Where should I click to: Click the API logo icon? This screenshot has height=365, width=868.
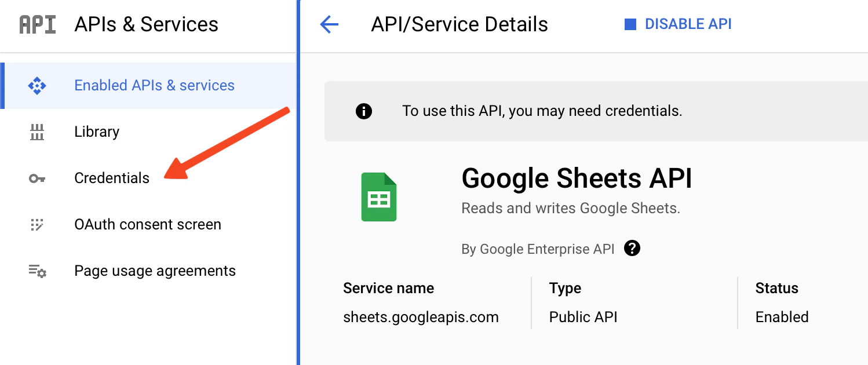pyautogui.click(x=38, y=25)
